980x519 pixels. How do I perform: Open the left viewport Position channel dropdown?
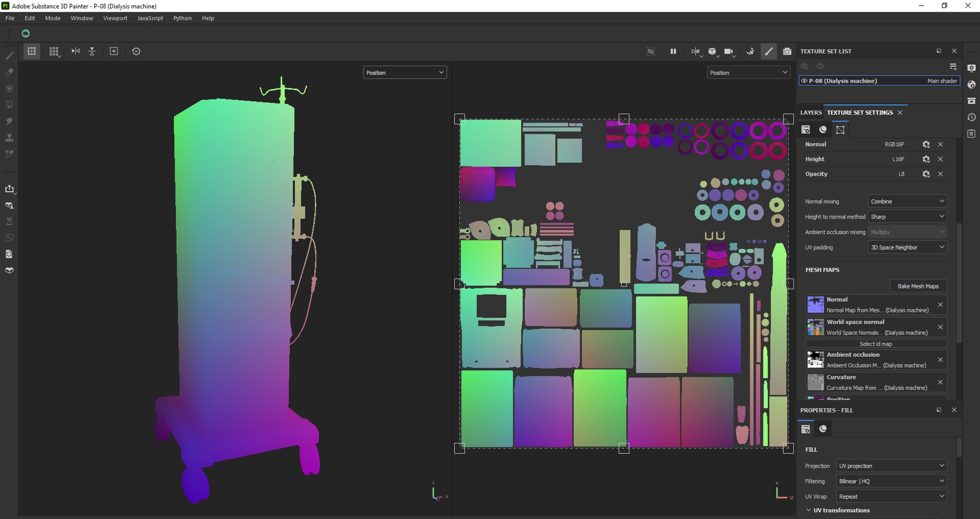405,72
